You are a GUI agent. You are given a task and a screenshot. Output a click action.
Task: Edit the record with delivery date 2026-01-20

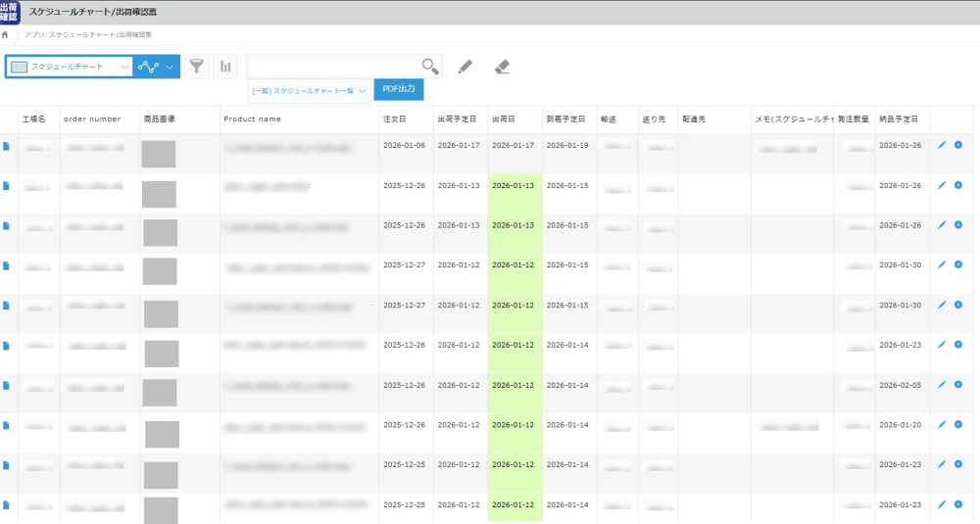(942, 425)
